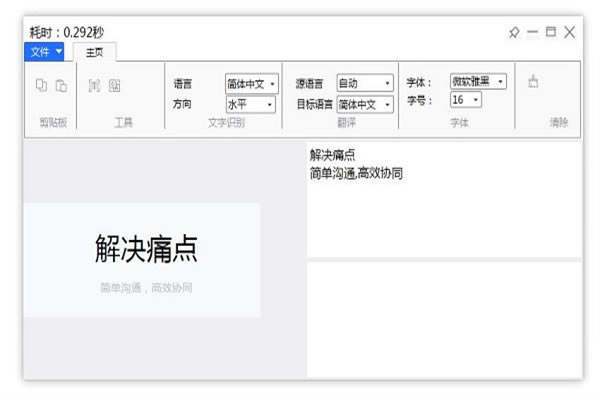600x396 pixels.
Task: Click the paste icon in clipboard group
Action: click(61, 85)
